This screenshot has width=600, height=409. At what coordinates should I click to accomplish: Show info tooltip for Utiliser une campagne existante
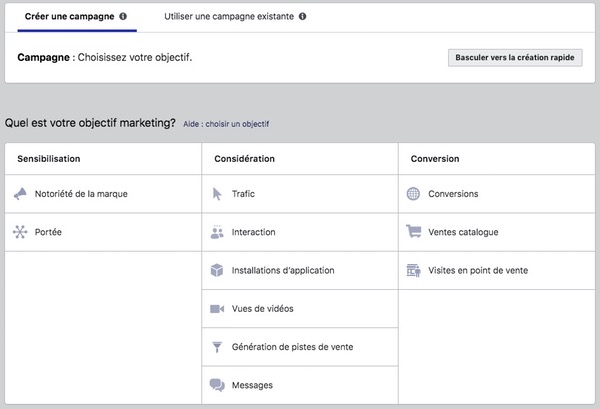[303, 16]
